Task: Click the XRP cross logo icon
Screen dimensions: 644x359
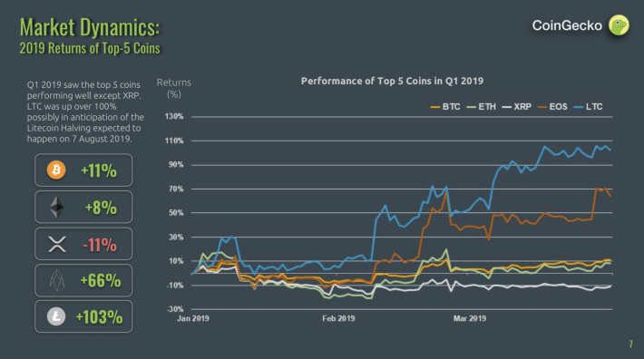Action: click(57, 244)
